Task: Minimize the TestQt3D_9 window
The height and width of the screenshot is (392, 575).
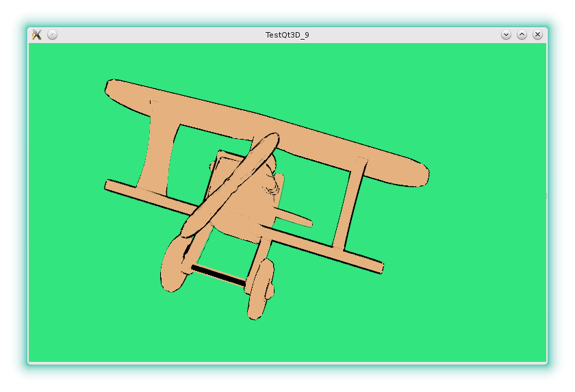Action: click(506, 35)
